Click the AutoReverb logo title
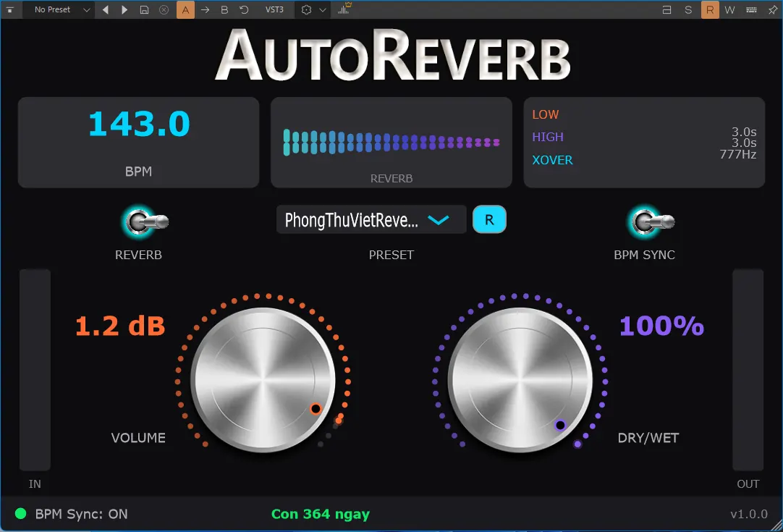Screen dimensions: 783x532 pyautogui.click(x=392, y=55)
